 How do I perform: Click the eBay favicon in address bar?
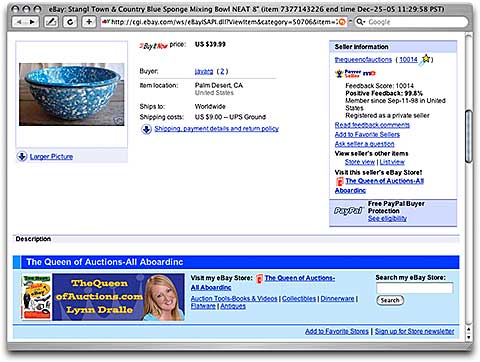pyautogui.click(x=106, y=22)
